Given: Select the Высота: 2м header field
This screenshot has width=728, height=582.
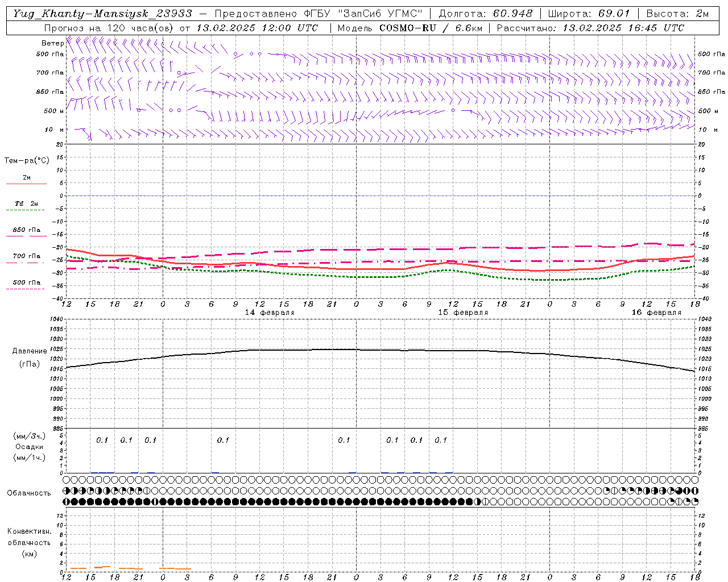Looking at the screenshot, I should 677,14.
